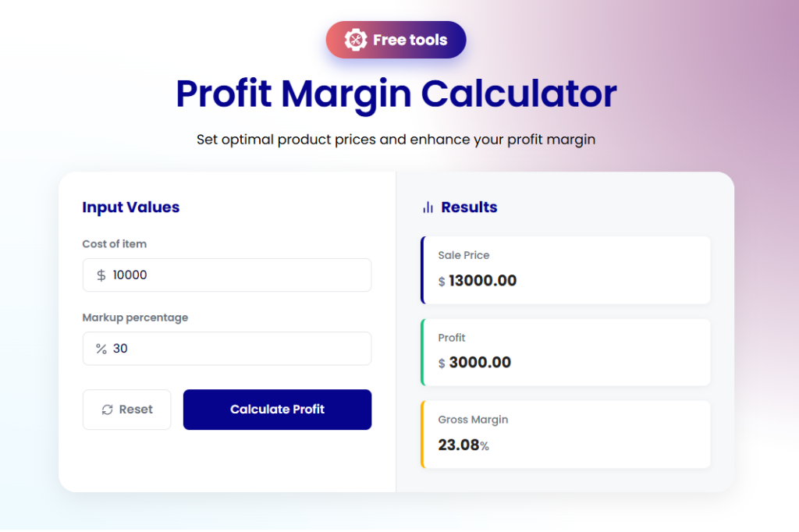The height and width of the screenshot is (532, 799).
Task: Reset the calculator inputs
Action: [x=126, y=409]
